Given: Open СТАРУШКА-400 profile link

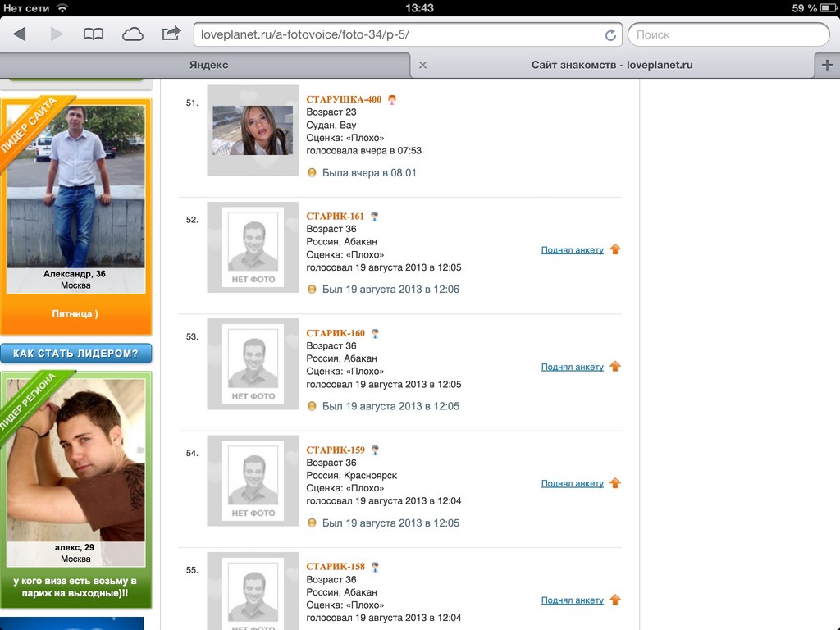Looking at the screenshot, I should (344, 99).
